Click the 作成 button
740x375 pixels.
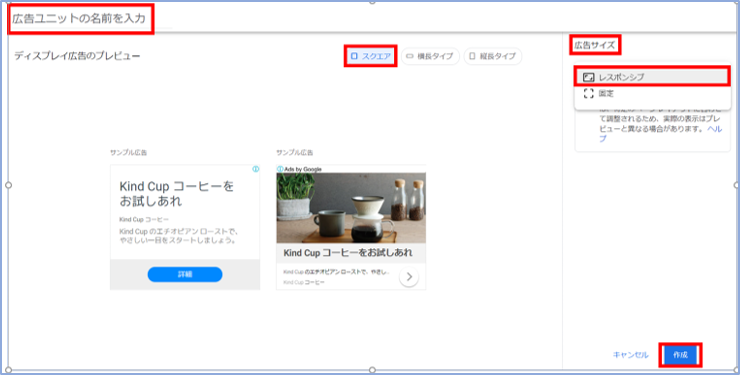click(680, 355)
